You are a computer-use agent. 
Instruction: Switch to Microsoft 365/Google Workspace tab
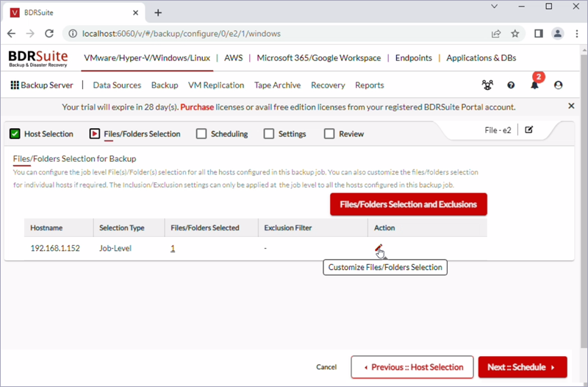tap(319, 58)
